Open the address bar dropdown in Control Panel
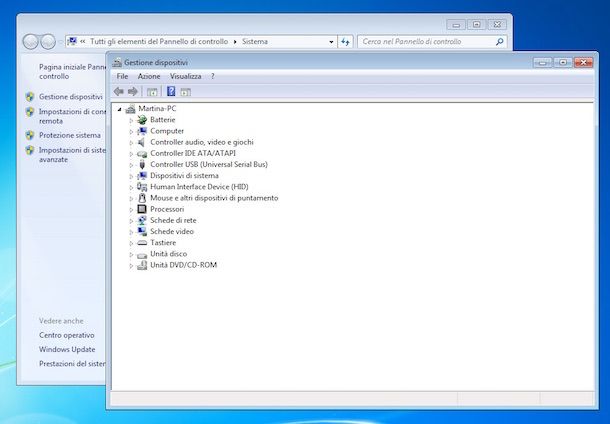The height and width of the screenshot is (424, 610). click(331, 42)
